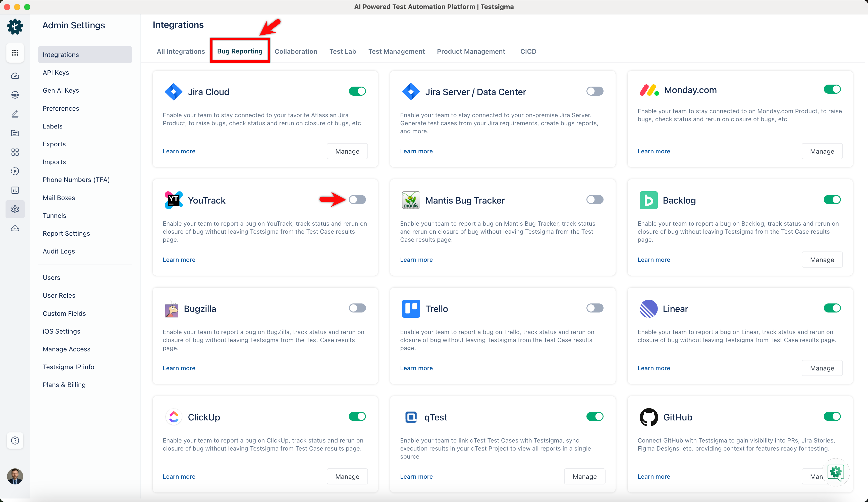Enable the Bugzilla toggle
Image resolution: width=868 pixels, height=502 pixels.
(357, 308)
